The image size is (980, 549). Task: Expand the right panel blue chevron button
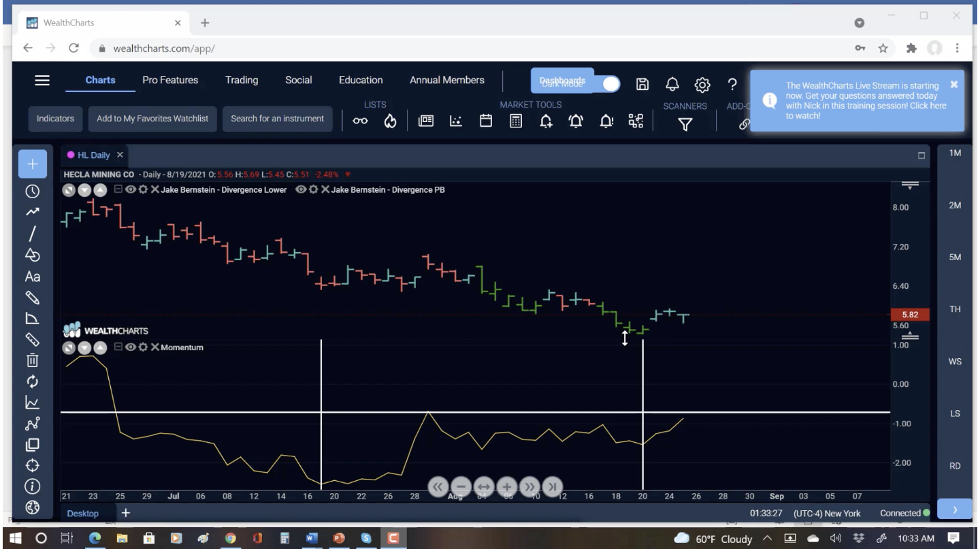click(955, 509)
